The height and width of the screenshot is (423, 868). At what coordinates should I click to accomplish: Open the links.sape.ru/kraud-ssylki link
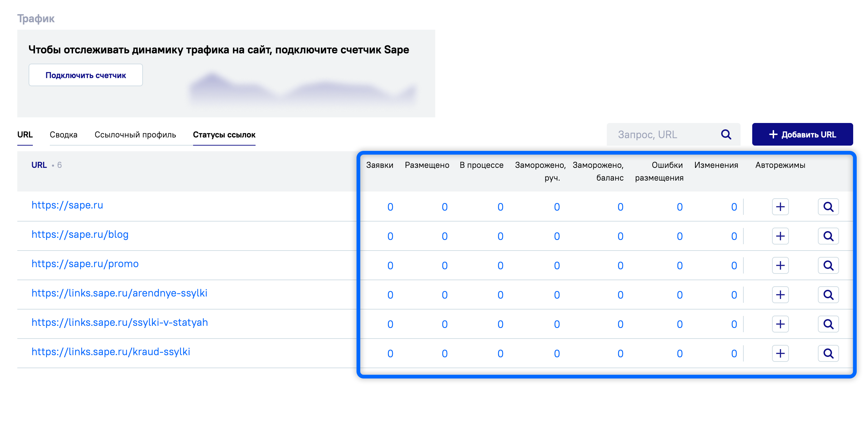click(111, 352)
